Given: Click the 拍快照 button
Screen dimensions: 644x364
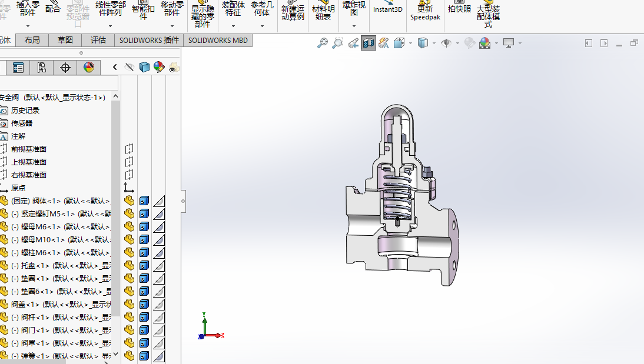Looking at the screenshot, I should [459, 9].
